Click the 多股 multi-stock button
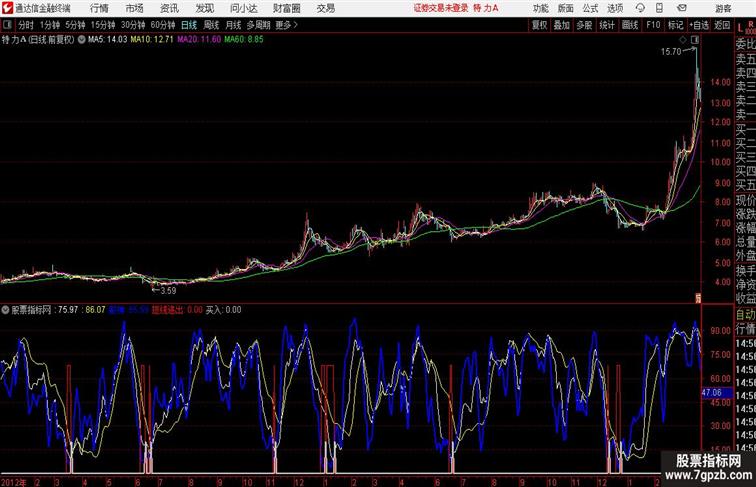 tap(584, 25)
